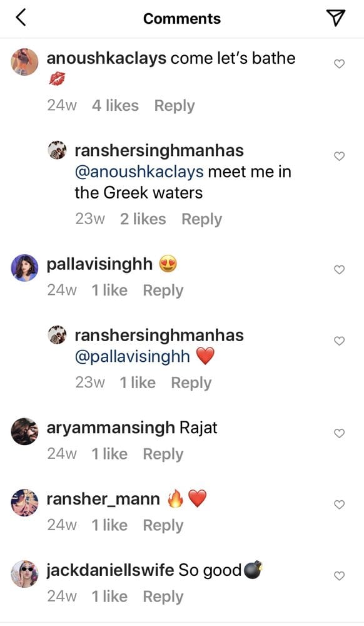
Task: Open anoushkaclays' profile picture
Action: point(24,62)
